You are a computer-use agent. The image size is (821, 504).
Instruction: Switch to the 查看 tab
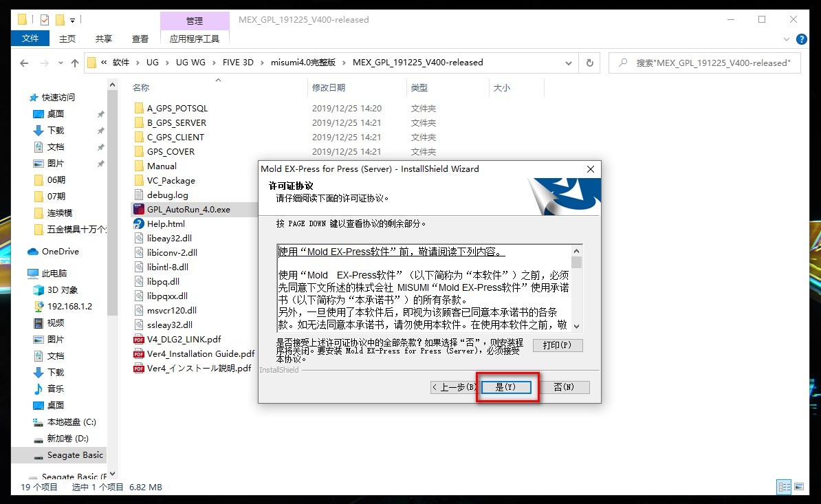click(140, 39)
